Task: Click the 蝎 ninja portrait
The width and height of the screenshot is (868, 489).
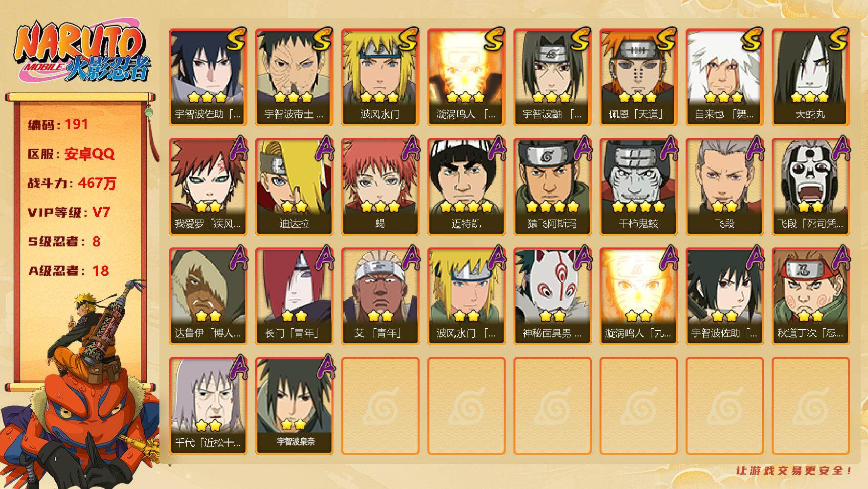Action: (380, 187)
